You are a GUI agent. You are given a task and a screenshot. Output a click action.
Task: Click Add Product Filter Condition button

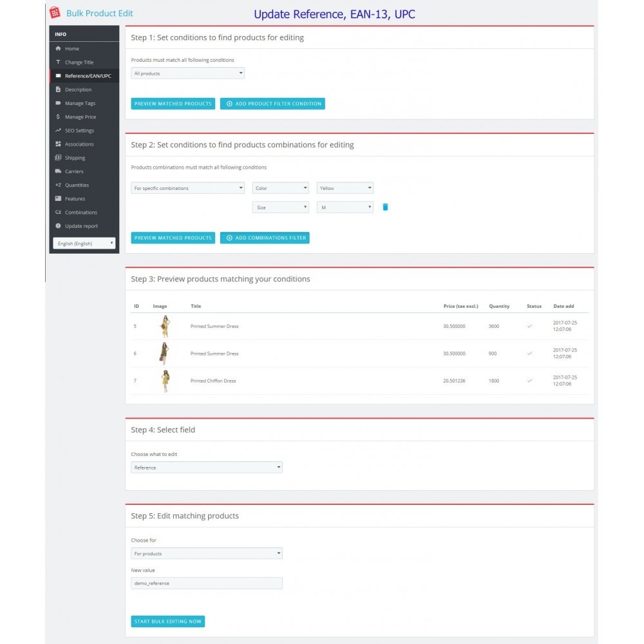pyautogui.click(x=272, y=104)
